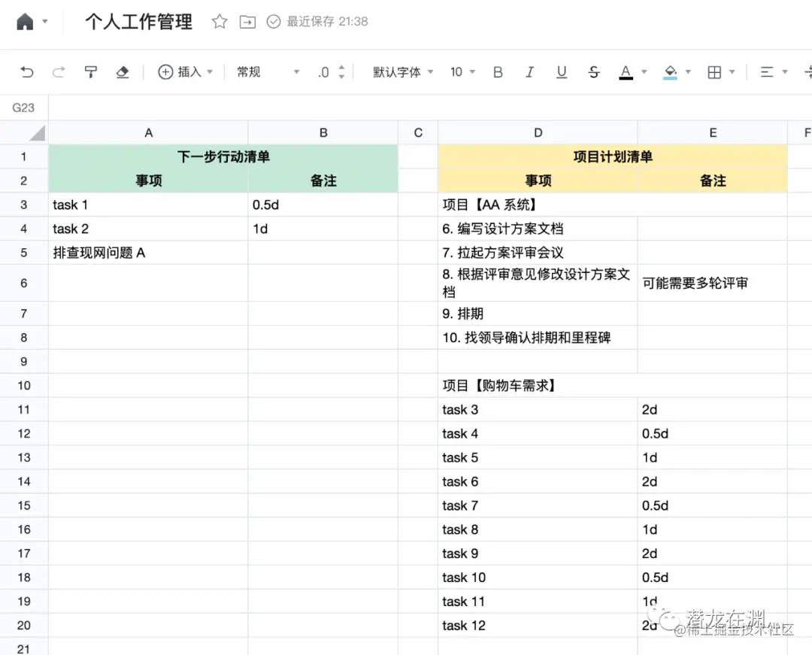Click the cell name box G23

click(24, 108)
